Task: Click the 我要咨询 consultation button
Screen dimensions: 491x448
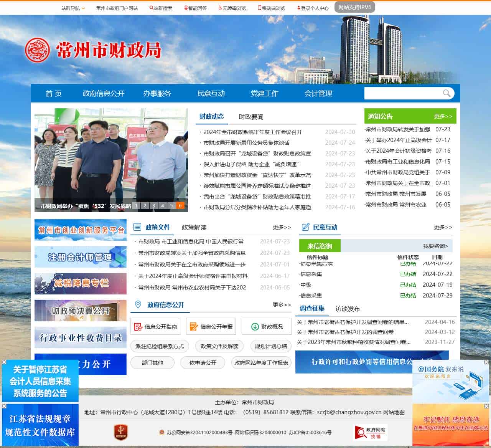Action: click(434, 246)
